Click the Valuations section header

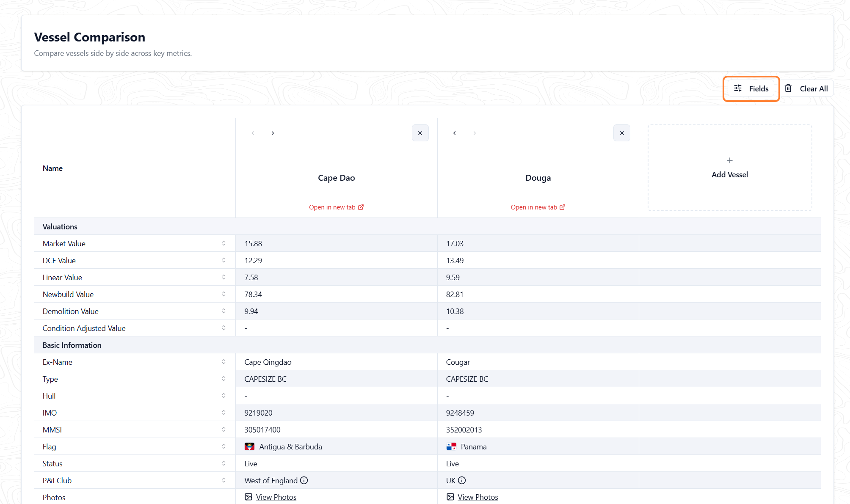coord(427,226)
